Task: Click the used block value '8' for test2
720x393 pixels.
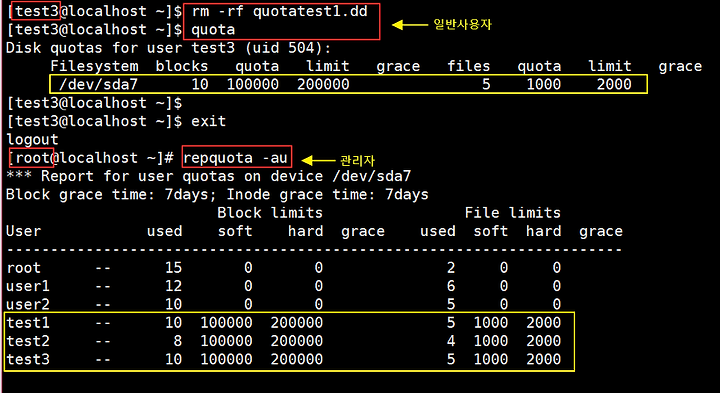Action: click(178, 341)
